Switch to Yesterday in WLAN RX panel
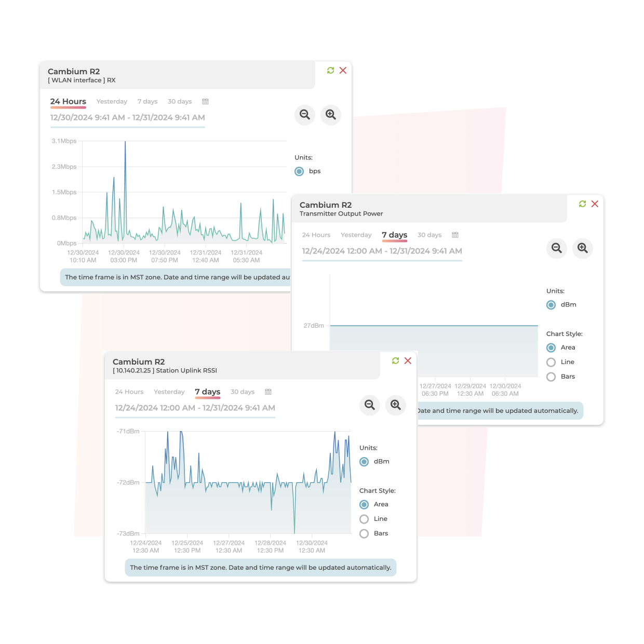This screenshot has width=644, height=644. [x=112, y=101]
